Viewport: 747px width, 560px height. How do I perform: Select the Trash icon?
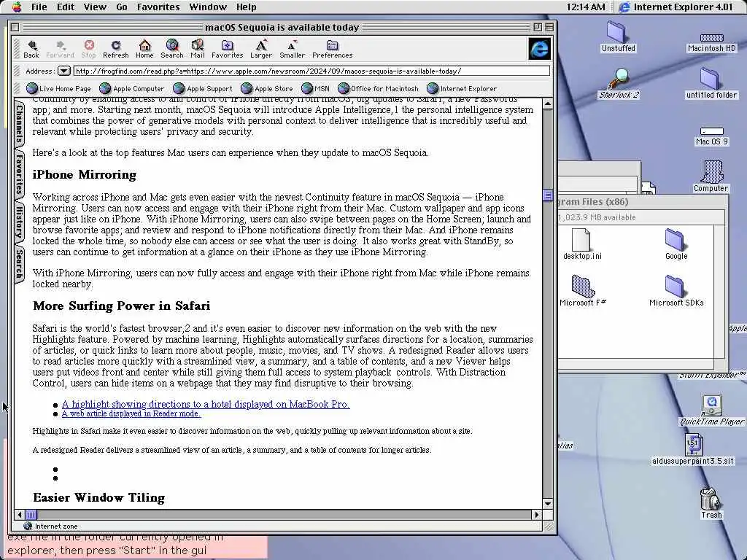click(x=711, y=503)
